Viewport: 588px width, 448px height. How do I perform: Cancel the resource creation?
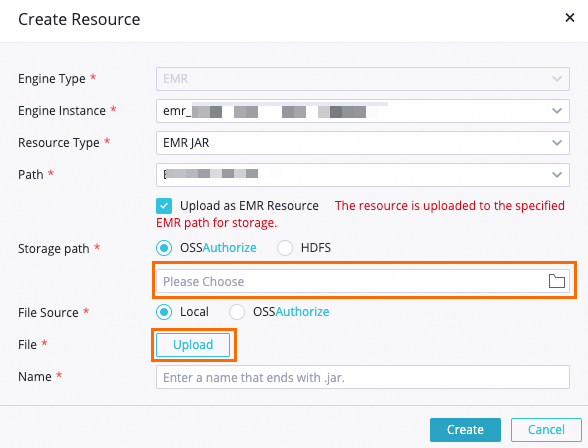(546, 430)
